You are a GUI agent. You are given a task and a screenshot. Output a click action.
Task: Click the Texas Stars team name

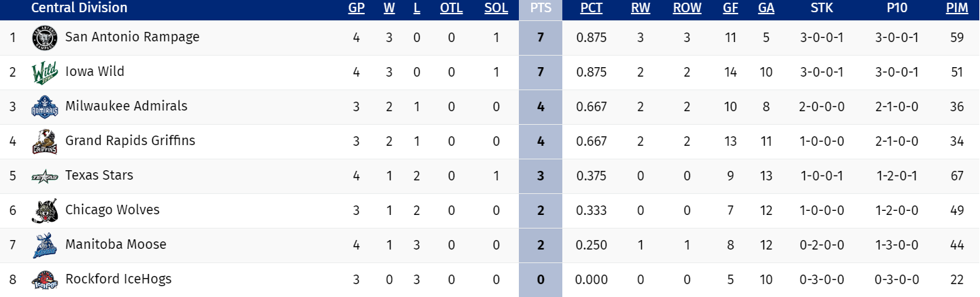pos(98,175)
